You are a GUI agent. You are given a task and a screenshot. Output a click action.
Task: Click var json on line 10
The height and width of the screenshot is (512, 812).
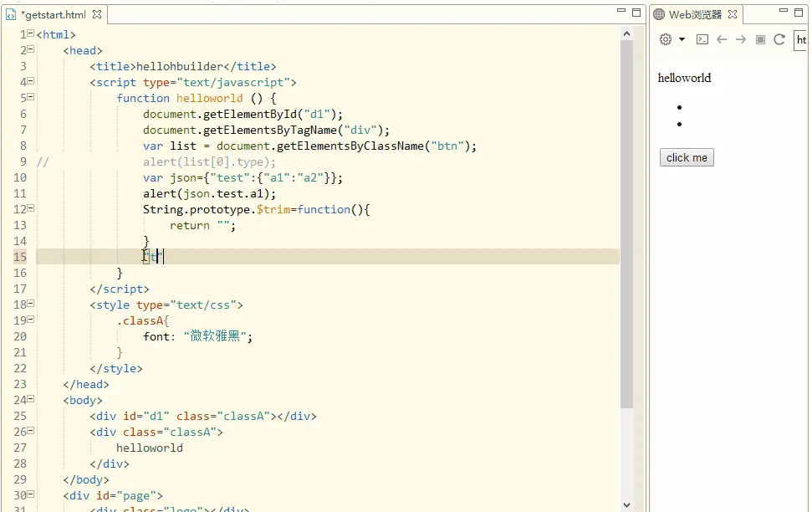pyautogui.click(x=170, y=177)
